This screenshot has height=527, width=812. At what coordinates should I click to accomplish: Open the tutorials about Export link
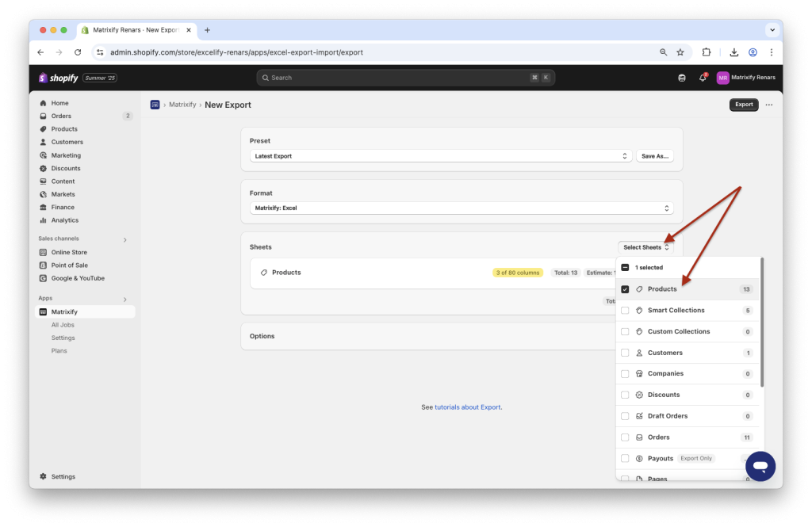pos(466,407)
